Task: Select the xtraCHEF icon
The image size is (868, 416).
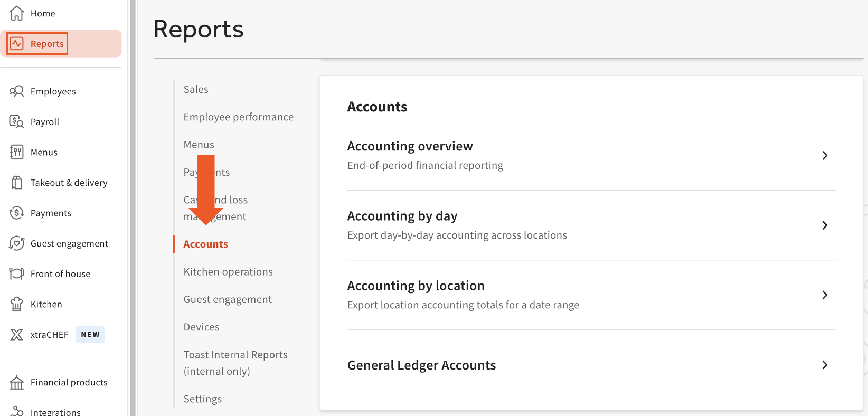Action: 16,334
